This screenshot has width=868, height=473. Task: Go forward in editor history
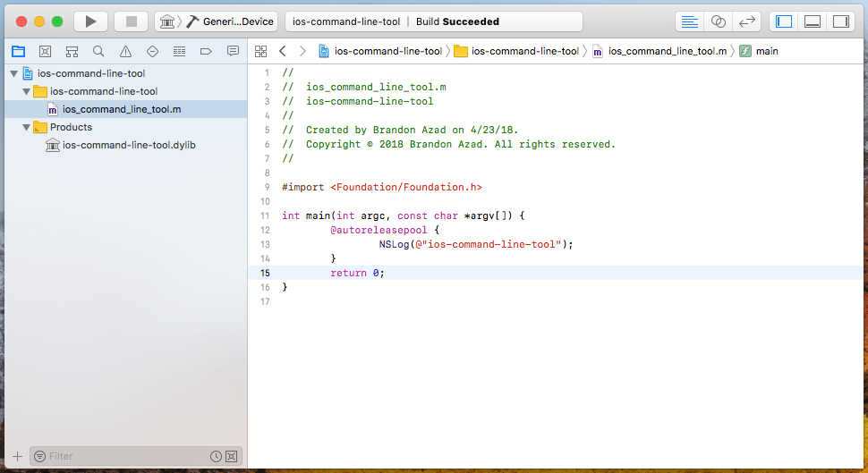click(302, 51)
